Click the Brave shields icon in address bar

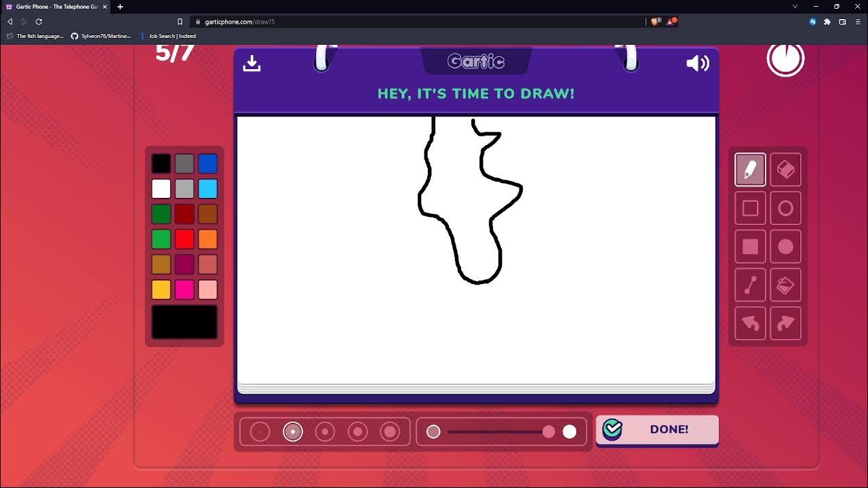pos(655,22)
